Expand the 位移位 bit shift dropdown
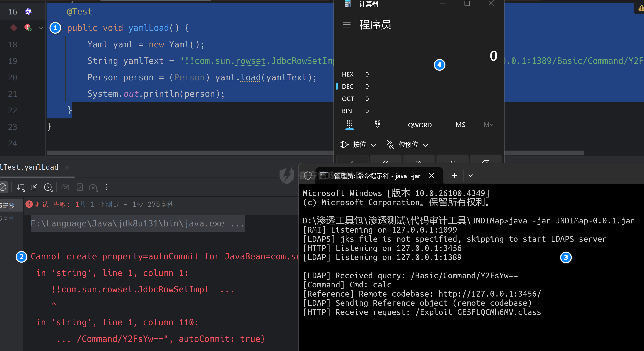644x351 pixels. pos(407,145)
